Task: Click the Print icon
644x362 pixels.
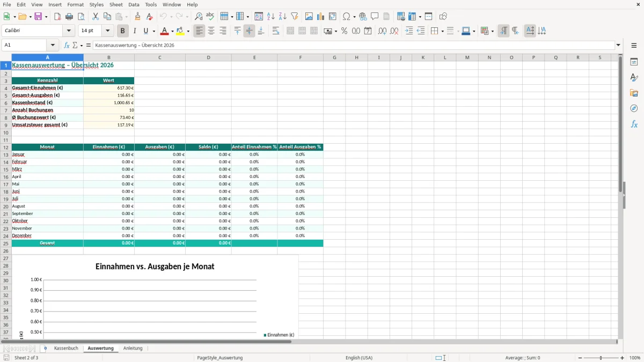Action: [69, 17]
